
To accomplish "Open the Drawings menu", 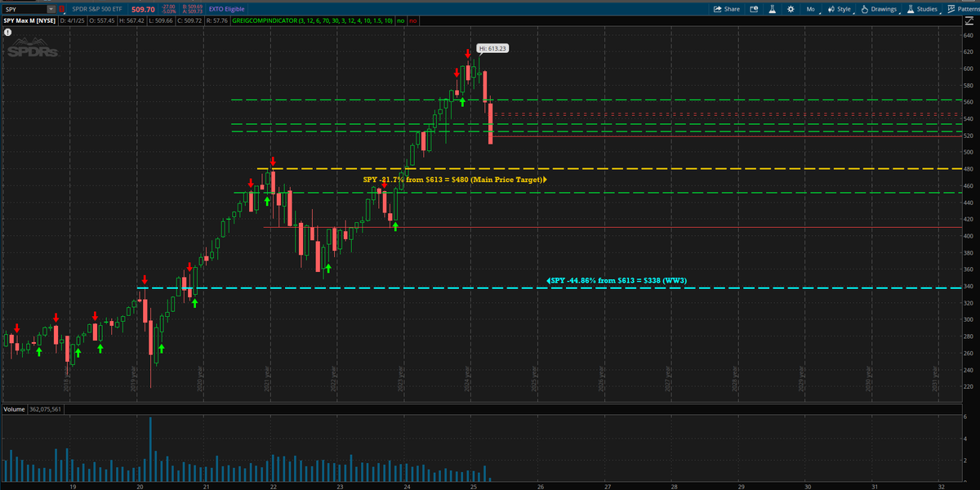I will [x=880, y=9].
